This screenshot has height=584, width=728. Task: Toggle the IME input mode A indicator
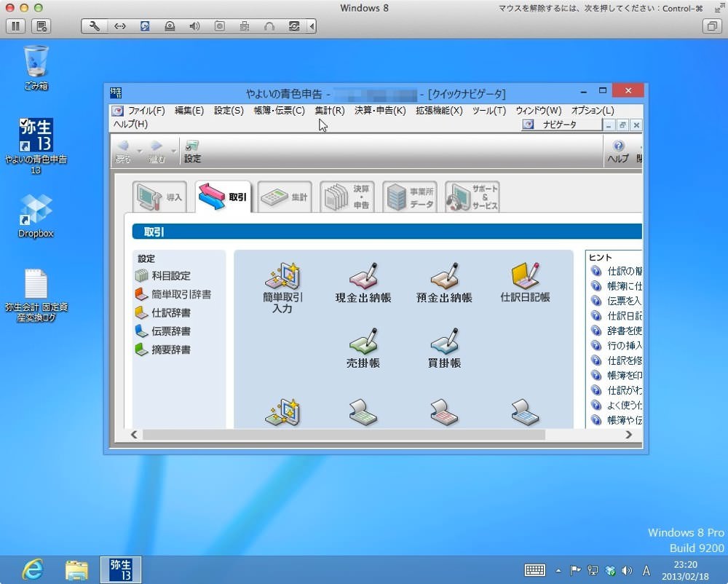(646, 571)
